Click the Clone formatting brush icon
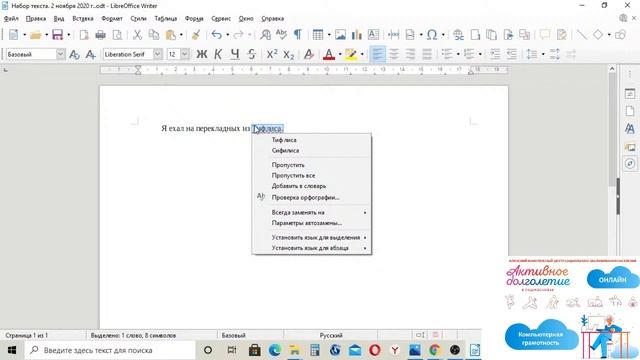The height and width of the screenshot is (360, 640). pyautogui.click(x=196, y=35)
